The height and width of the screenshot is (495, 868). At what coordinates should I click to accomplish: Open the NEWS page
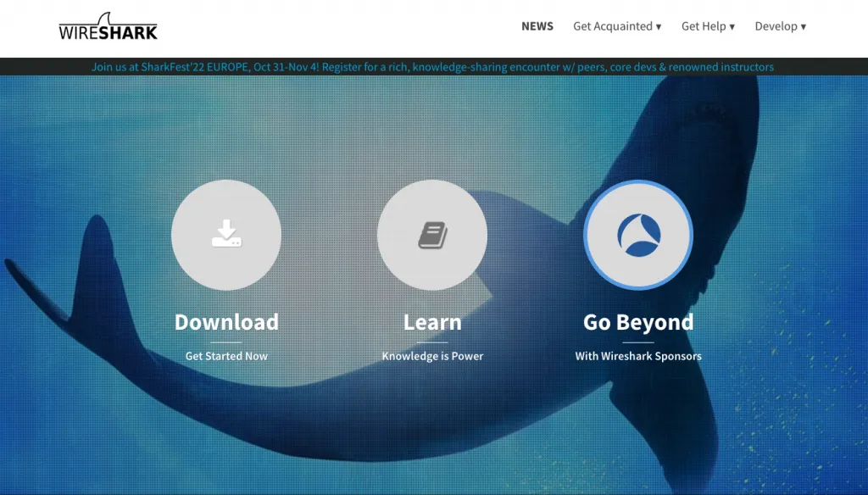click(537, 26)
